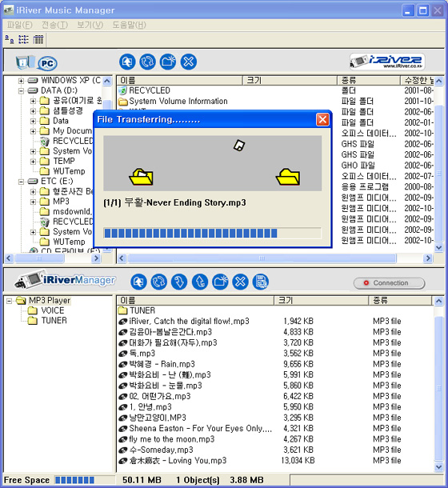Switch to details view toolbar icon
The width and height of the screenshot is (448, 488).
tap(38, 39)
